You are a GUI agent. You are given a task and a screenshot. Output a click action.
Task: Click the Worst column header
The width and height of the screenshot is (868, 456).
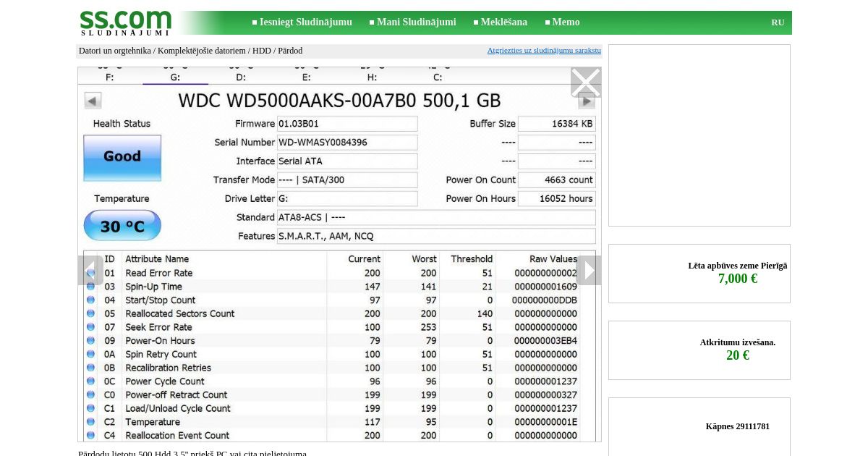point(425,259)
